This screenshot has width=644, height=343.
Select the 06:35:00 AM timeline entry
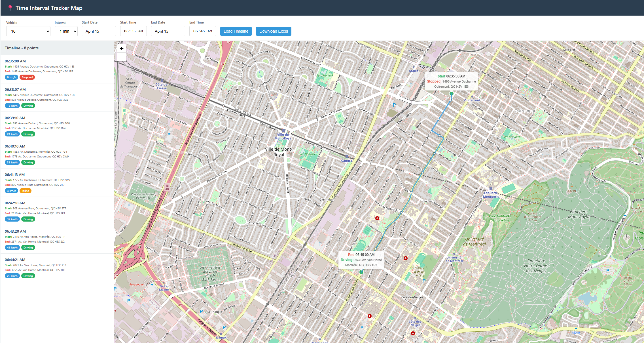point(57,69)
